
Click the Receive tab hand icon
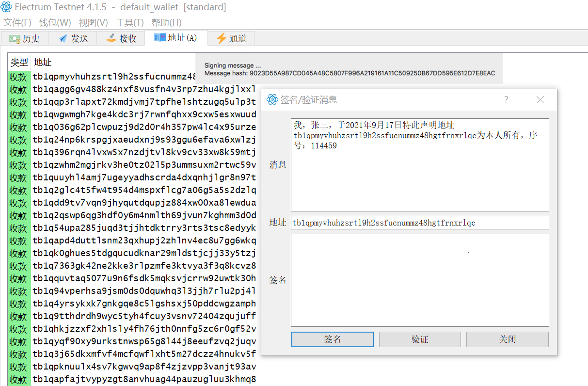tap(111, 38)
